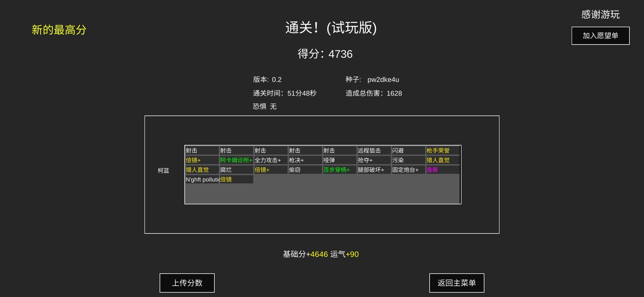644x297 pixels.
Task: Select the 远程狙击 card cell
Action: tap(373, 150)
